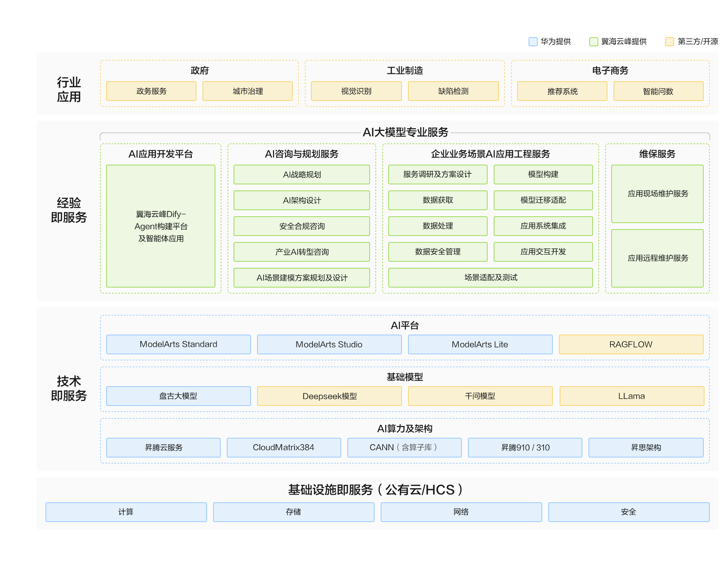This screenshot has width=728, height=566.
Task: Click the 模型迁移适配 box
Action: coord(543,200)
